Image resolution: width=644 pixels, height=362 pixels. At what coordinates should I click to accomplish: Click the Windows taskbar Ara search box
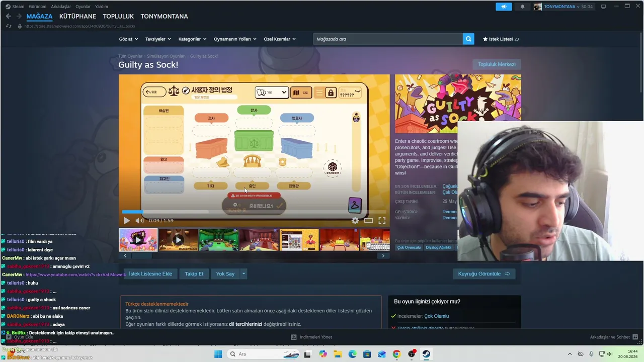click(263, 354)
